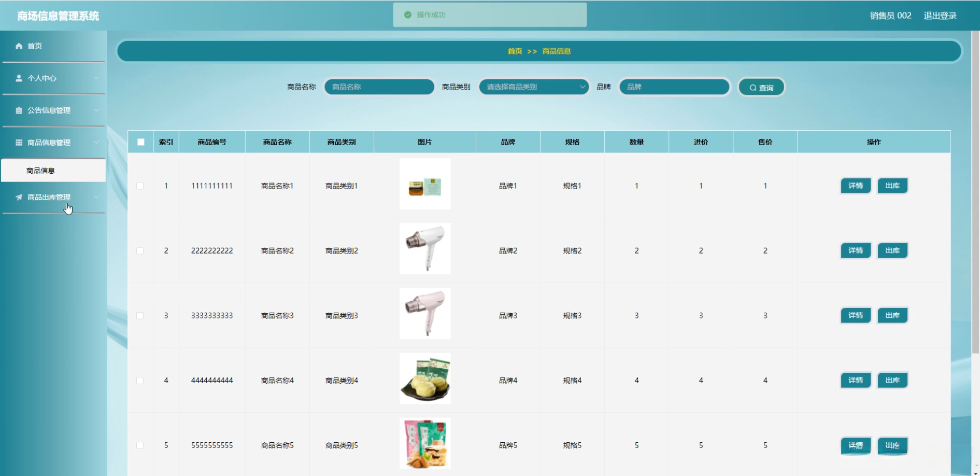This screenshot has width=980, height=476.
Task: Click the 商品编号 column header
Action: click(212, 142)
